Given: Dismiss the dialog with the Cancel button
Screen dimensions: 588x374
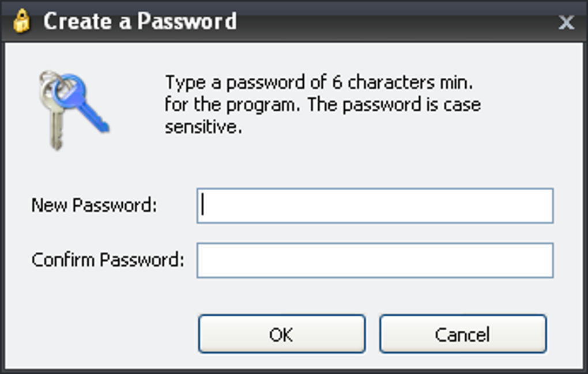Looking at the screenshot, I should pos(463,334).
